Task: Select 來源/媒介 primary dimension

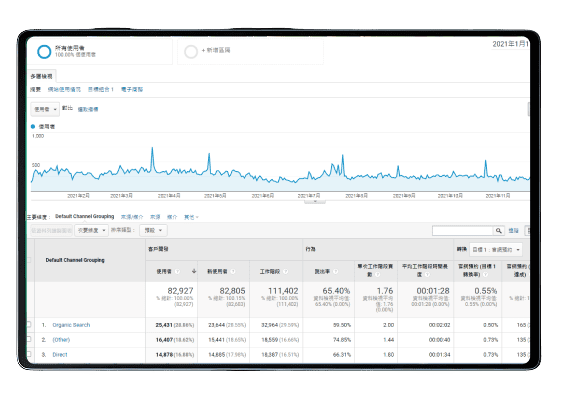Action: coord(132,217)
